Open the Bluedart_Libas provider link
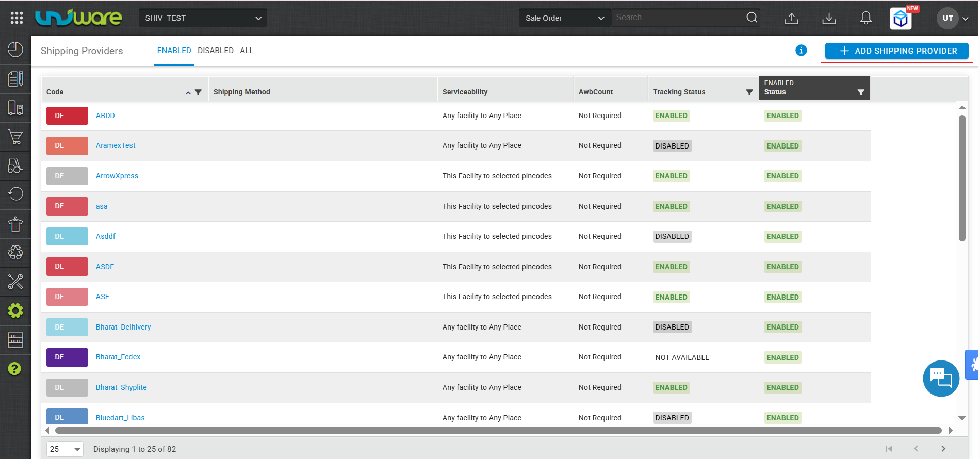The width and height of the screenshot is (980, 459). point(120,418)
